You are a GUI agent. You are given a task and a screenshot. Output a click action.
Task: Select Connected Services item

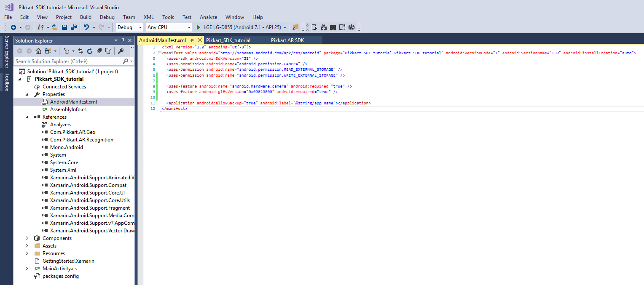pyautogui.click(x=64, y=87)
